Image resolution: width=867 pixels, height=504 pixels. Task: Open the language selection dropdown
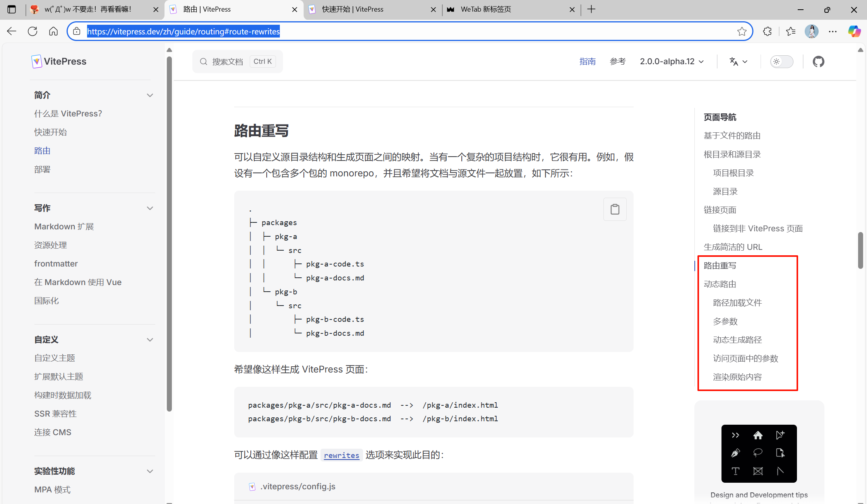(738, 61)
